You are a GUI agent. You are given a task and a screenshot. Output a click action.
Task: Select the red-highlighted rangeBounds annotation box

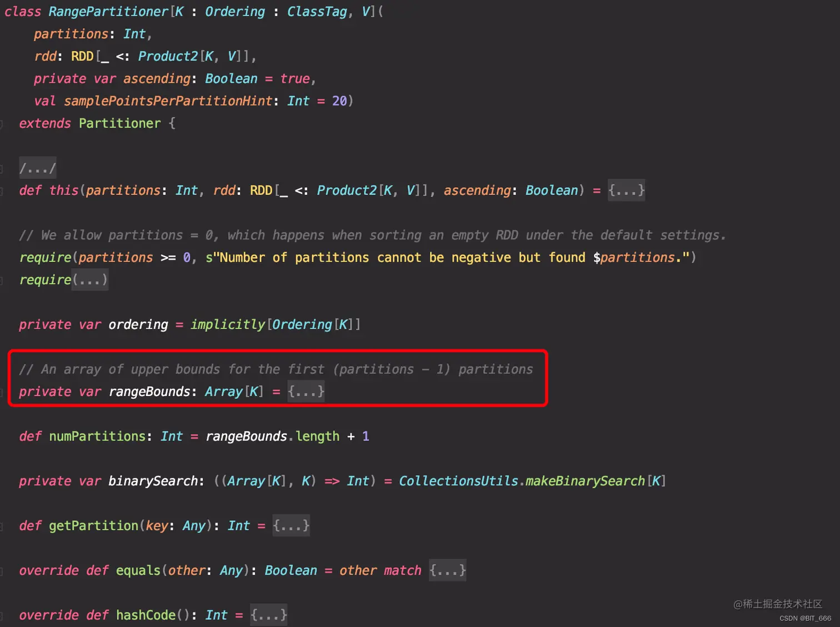pos(277,378)
